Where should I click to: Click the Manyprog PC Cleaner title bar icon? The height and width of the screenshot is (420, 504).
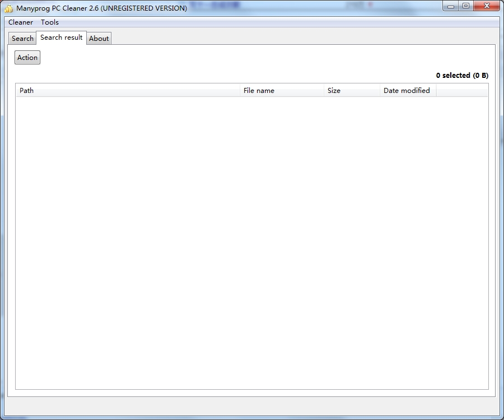(x=8, y=8)
